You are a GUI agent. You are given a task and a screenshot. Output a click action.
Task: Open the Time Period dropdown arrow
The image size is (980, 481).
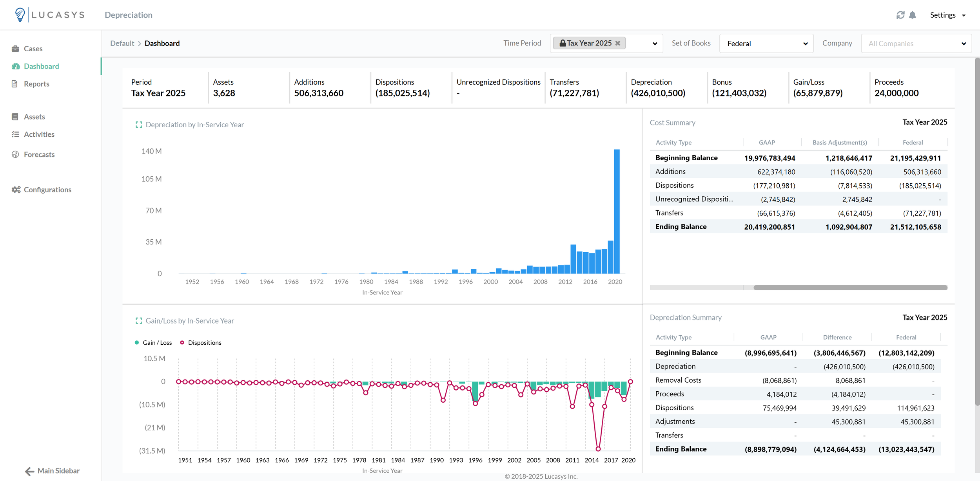(655, 43)
